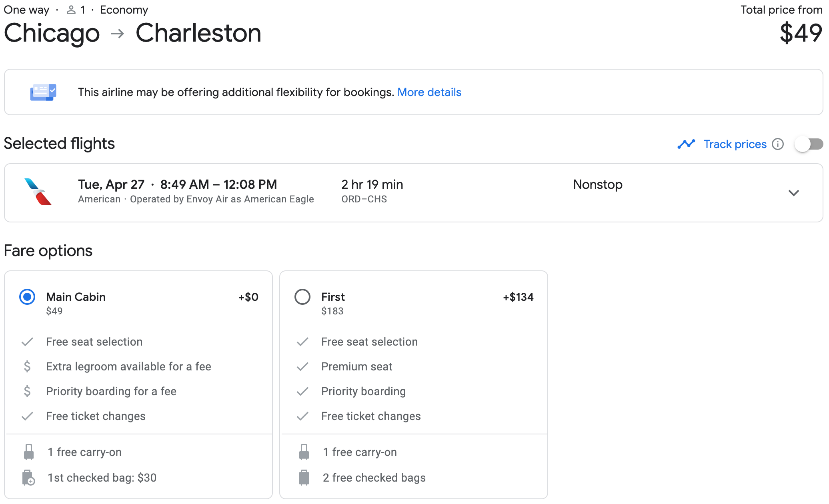
Task: Click the First carry-on luggage icon
Action: pyautogui.click(x=304, y=452)
